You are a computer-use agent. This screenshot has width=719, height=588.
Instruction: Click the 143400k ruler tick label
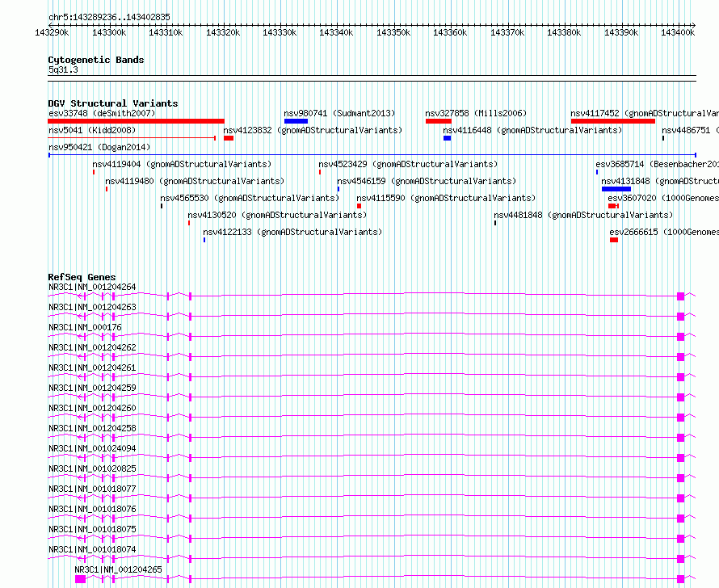[x=678, y=32]
